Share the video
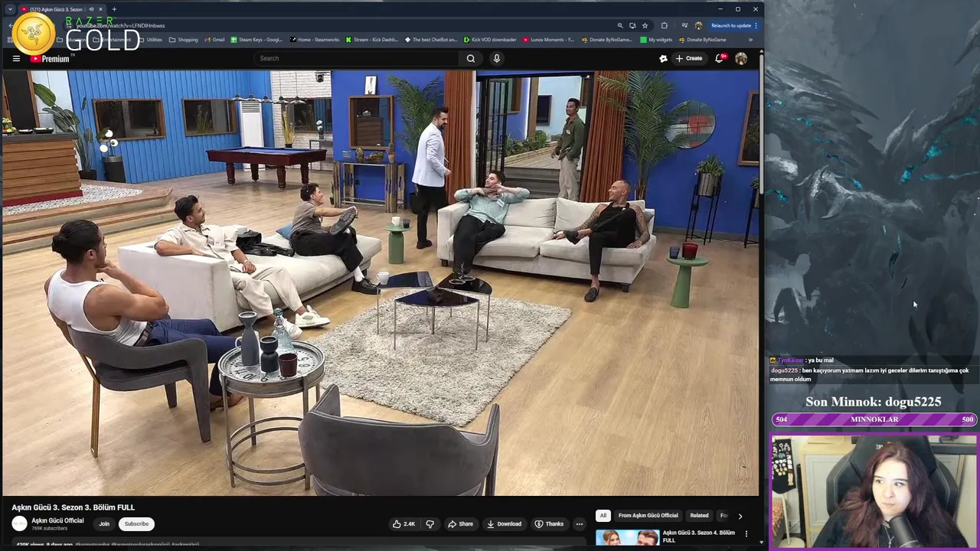Screen dimensions: 980x551 point(460,523)
